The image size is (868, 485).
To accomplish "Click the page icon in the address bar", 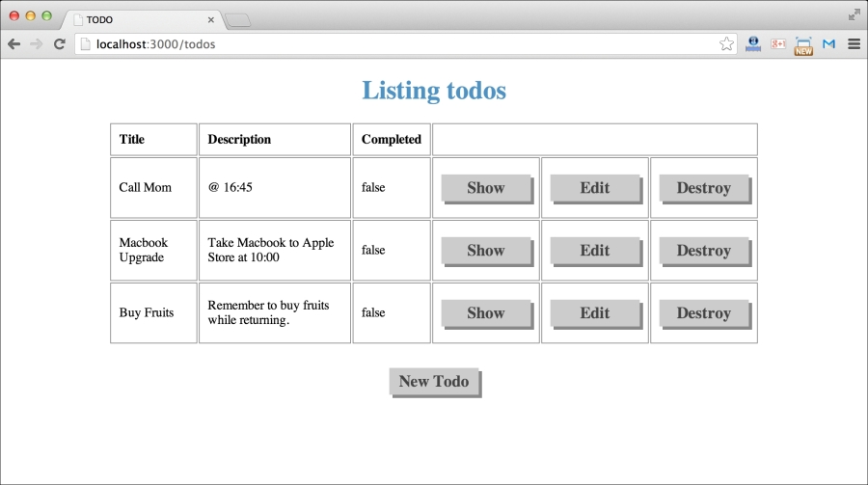I will tap(85, 43).
